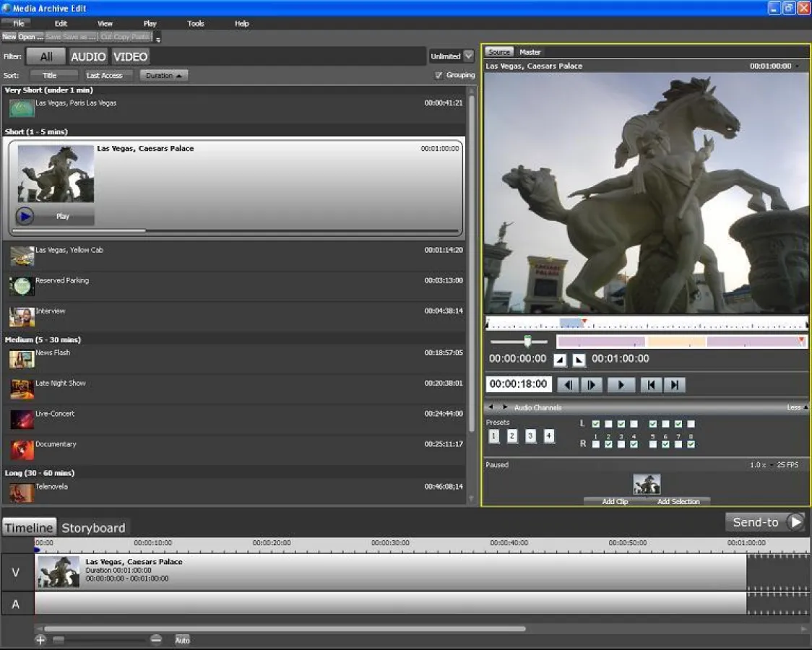Zoom into the timeline with the magnifier icon
Viewport: 812px width, 650px height.
point(40,639)
